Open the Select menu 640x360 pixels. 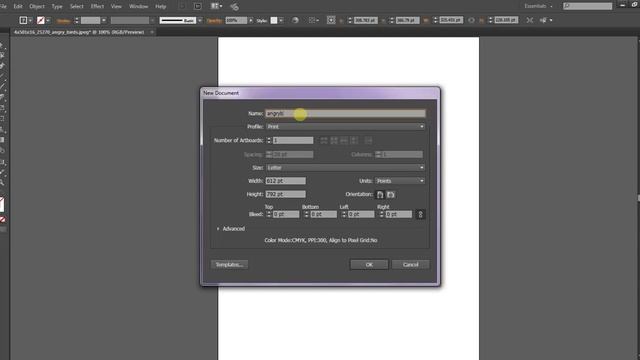[x=76, y=7]
